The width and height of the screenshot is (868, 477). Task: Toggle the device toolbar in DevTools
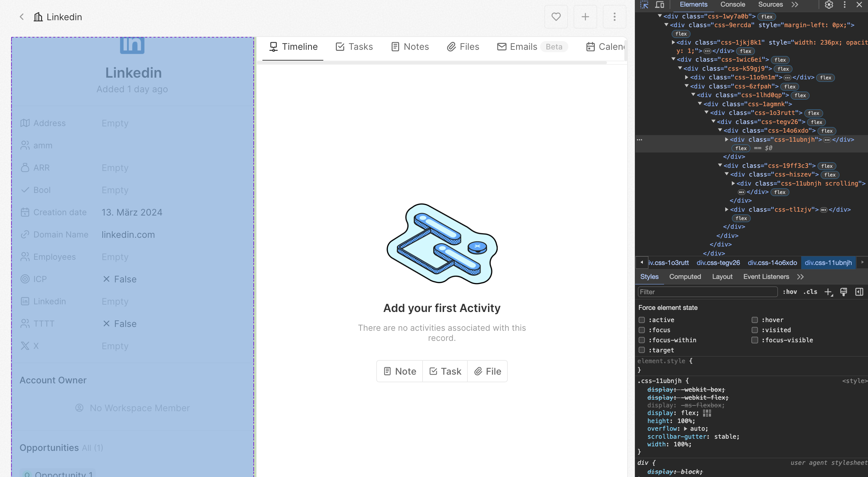pos(660,5)
